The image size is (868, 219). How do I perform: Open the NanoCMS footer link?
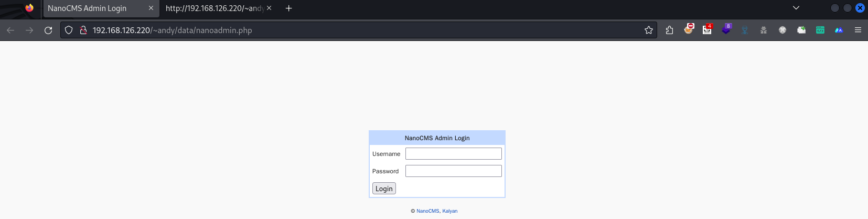point(427,211)
